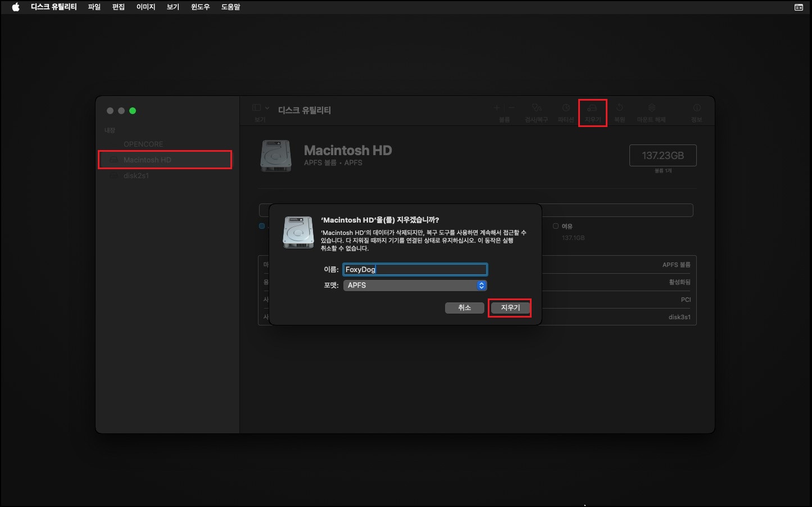Click the remove volume minus icon
This screenshot has height=507, width=812.
coord(511,107)
